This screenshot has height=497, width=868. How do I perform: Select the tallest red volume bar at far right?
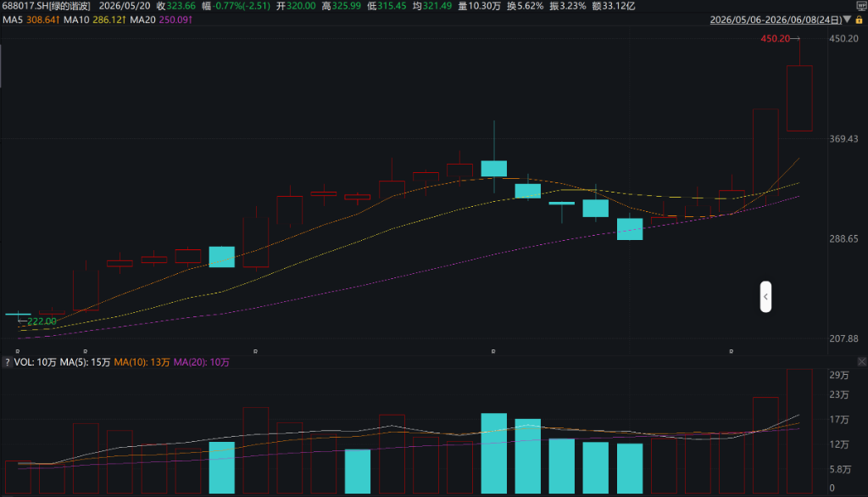click(x=799, y=431)
